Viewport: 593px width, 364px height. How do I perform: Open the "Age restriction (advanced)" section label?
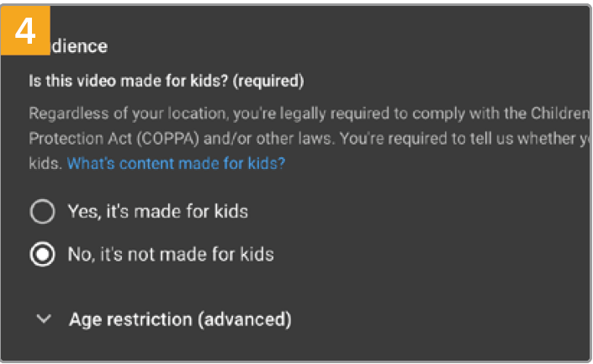[180, 319]
